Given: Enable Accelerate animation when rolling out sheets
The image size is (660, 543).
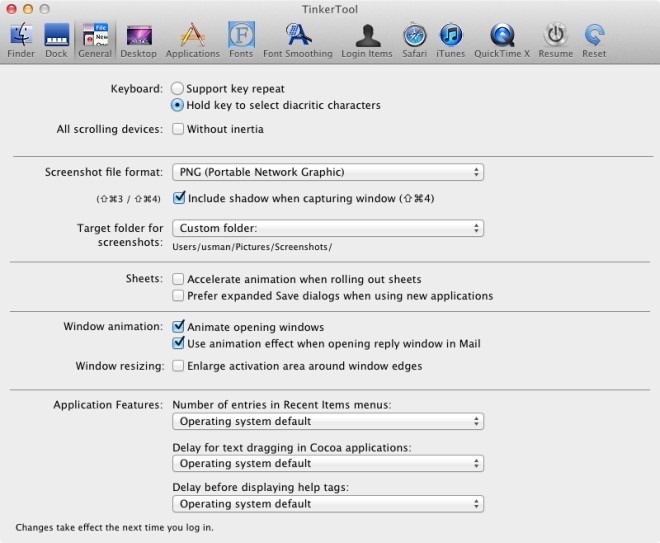Looking at the screenshot, I should tap(178, 279).
